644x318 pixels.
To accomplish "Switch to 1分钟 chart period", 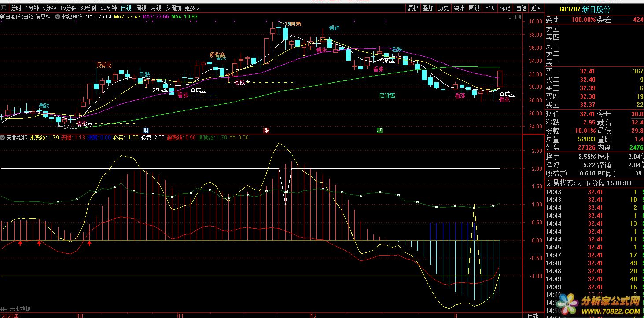I will tap(32, 7).
